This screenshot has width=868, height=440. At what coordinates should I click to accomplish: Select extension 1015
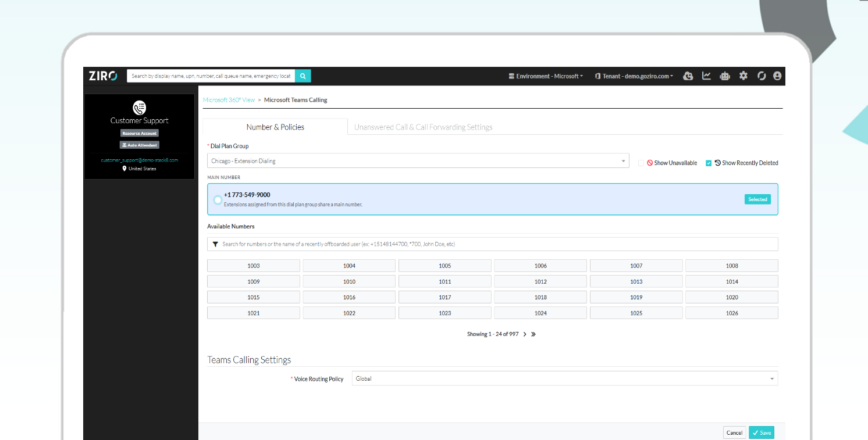[x=254, y=297]
